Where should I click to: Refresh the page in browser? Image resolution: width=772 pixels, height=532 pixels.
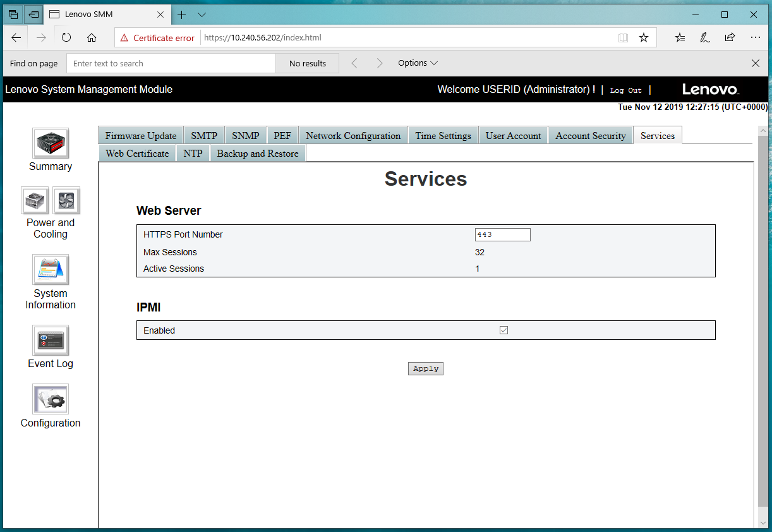point(66,38)
